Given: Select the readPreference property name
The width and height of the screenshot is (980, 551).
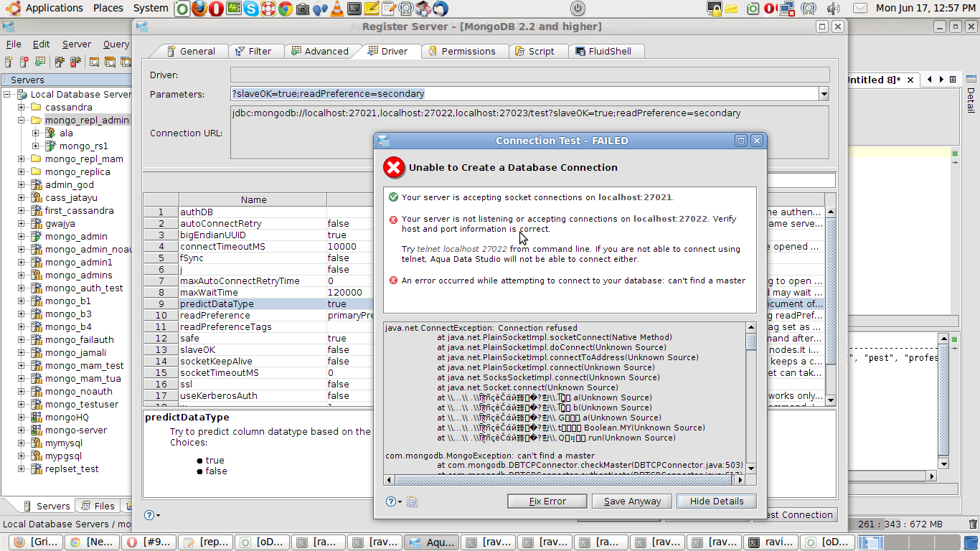Looking at the screenshot, I should [x=215, y=316].
